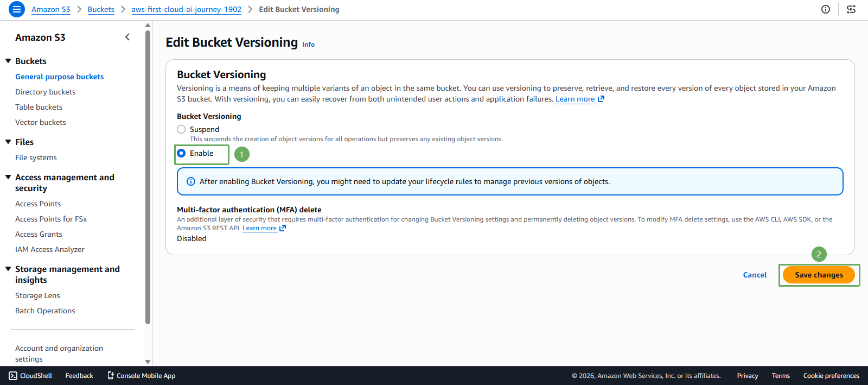Open Access Points for FSx

(x=51, y=219)
